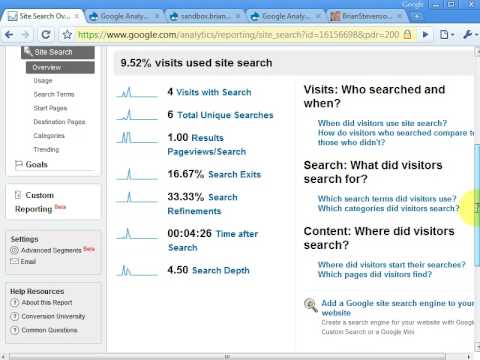Click the sparkline next to Search Exits
The height and width of the screenshot is (360, 480).
[137, 174]
